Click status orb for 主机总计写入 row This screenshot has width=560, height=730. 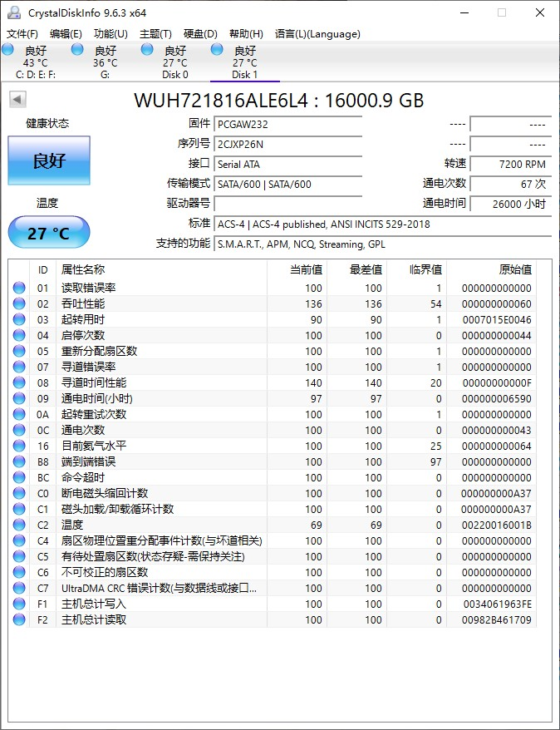click(x=19, y=604)
